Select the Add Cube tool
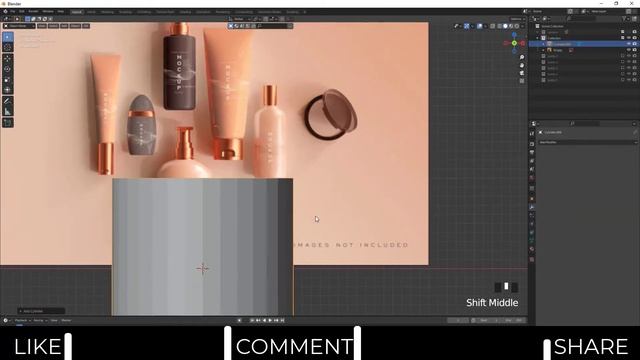 [x=7, y=123]
